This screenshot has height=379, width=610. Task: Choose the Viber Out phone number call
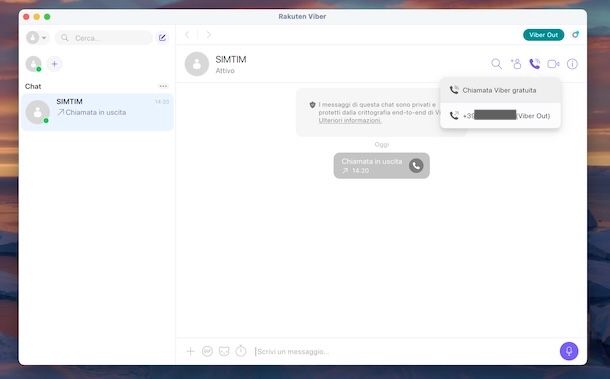(500, 116)
